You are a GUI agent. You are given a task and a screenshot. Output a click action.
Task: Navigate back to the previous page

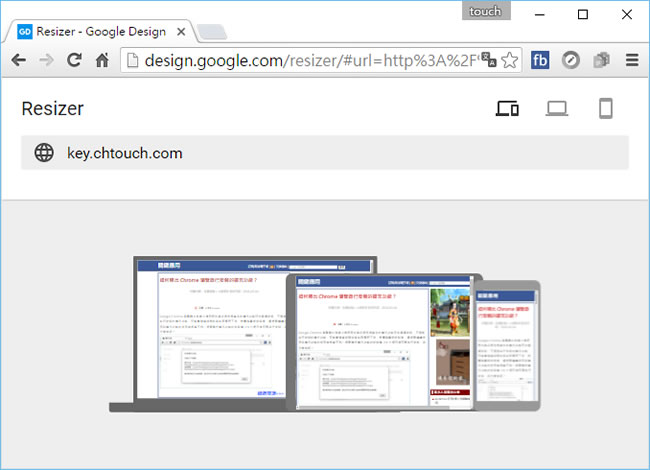coord(18,60)
